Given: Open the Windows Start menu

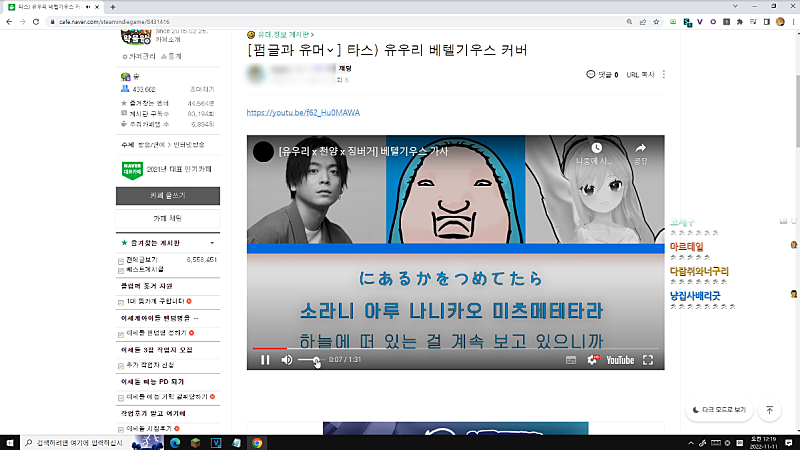Looking at the screenshot, I should coord(10,442).
